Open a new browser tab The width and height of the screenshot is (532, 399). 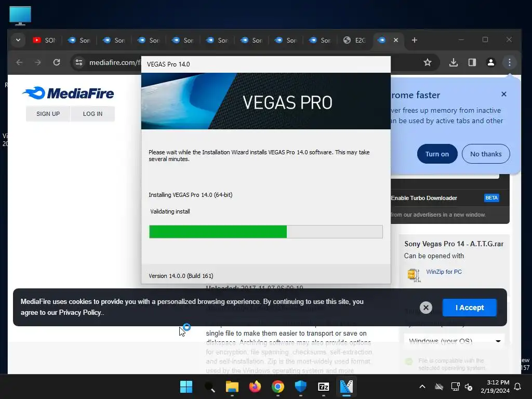(x=414, y=40)
